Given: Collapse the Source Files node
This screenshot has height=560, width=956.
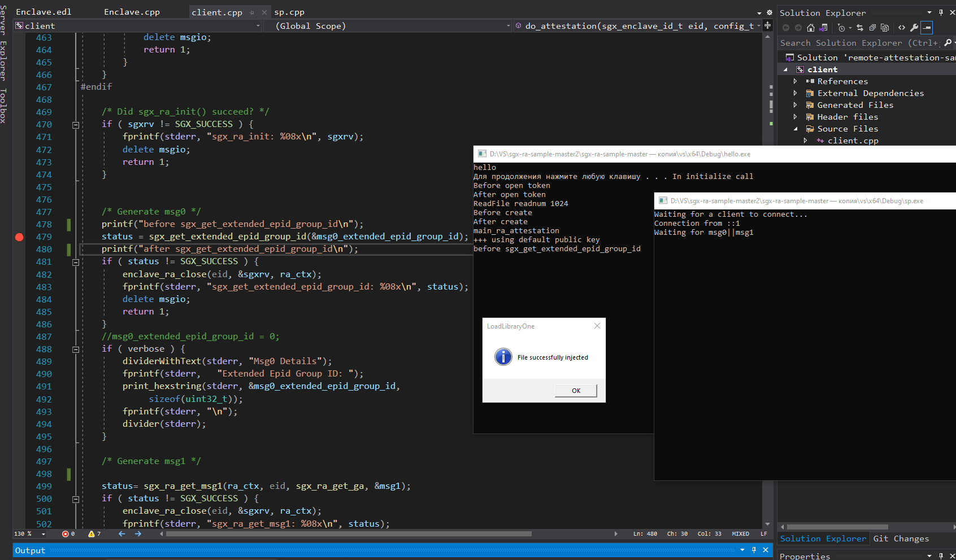Looking at the screenshot, I should 796,129.
